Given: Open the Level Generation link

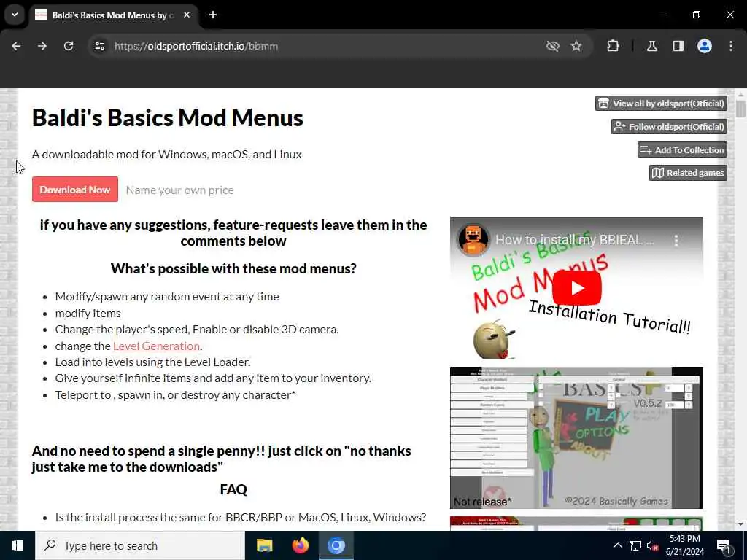Looking at the screenshot, I should [x=156, y=346].
